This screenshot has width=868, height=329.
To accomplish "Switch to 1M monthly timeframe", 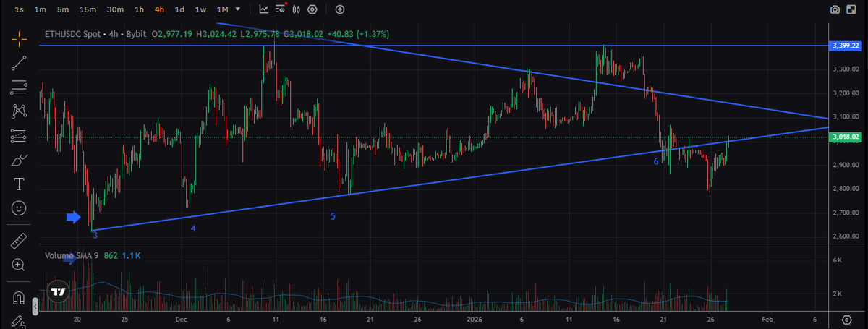I will [222, 9].
